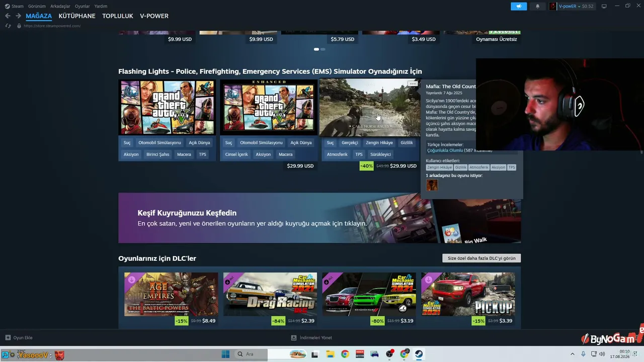
Task: Open the Yardım menu
Action: pyautogui.click(x=101, y=6)
